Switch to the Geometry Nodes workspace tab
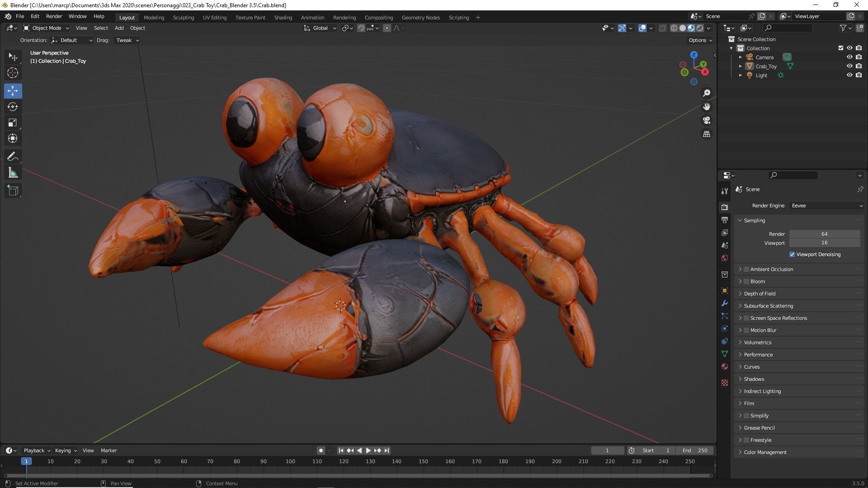Viewport: 868px width, 488px height. pos(420,18)
